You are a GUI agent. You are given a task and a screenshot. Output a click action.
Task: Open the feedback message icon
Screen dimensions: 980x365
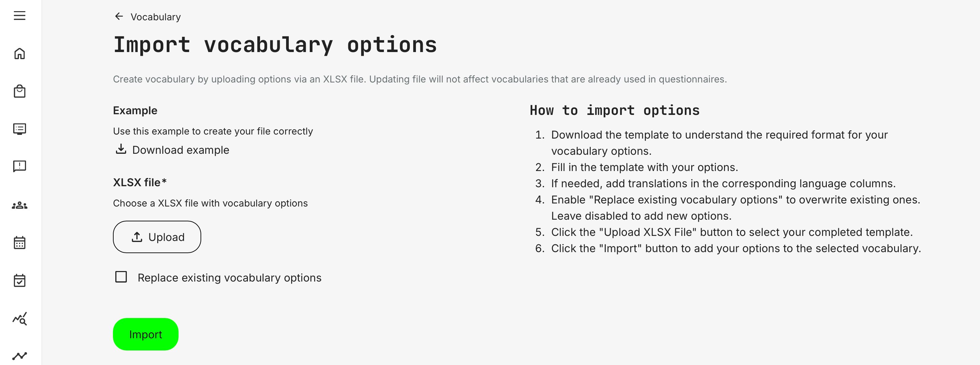[20, 166]
